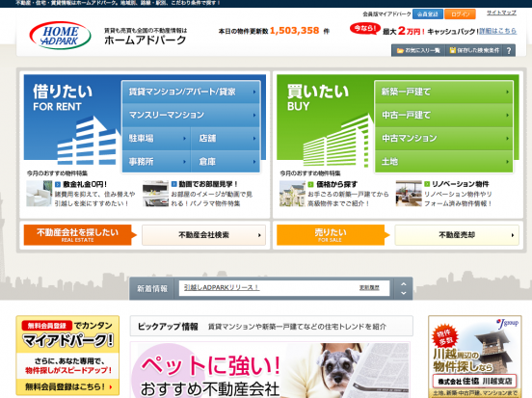Open the 価格から探す feature link
Screen dimensions: 532x398
tap(336, 184)
